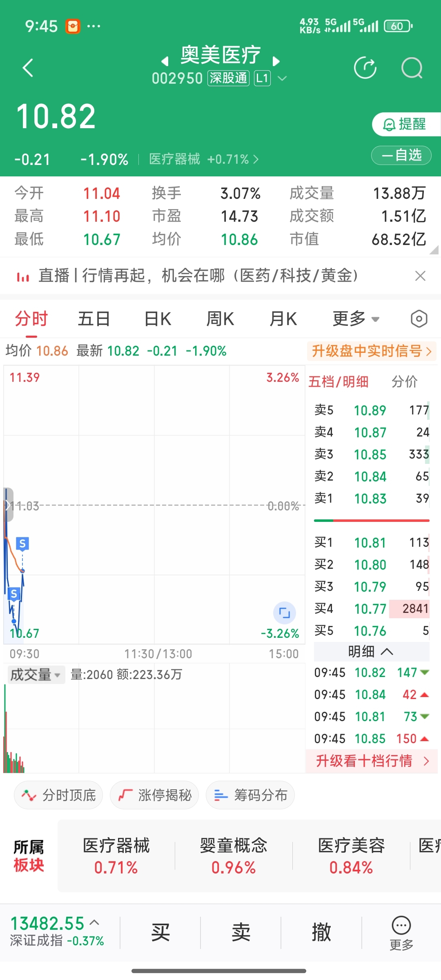Open 医疗器械 sector link in header
441x980 pixels.
204,159
